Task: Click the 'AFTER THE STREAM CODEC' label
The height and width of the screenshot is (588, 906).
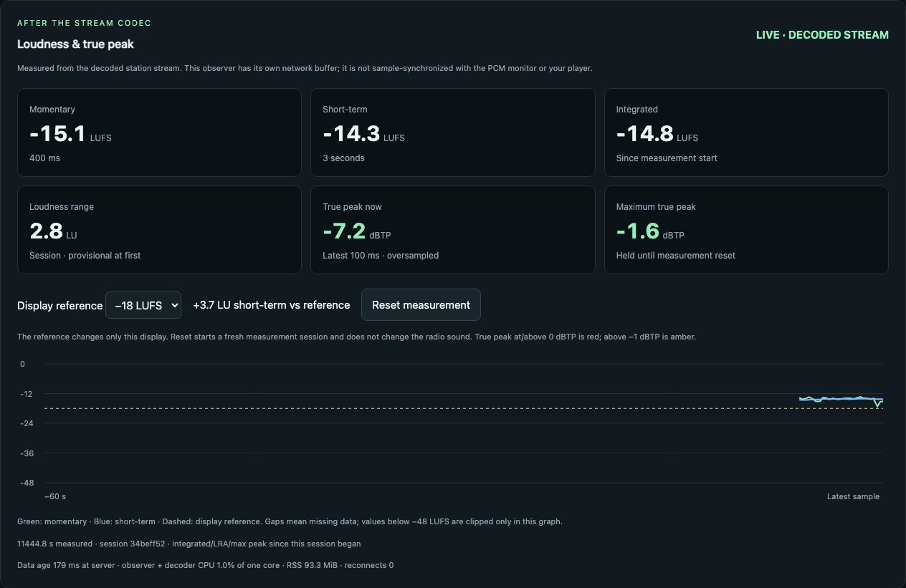Action: tap(84, 23)
